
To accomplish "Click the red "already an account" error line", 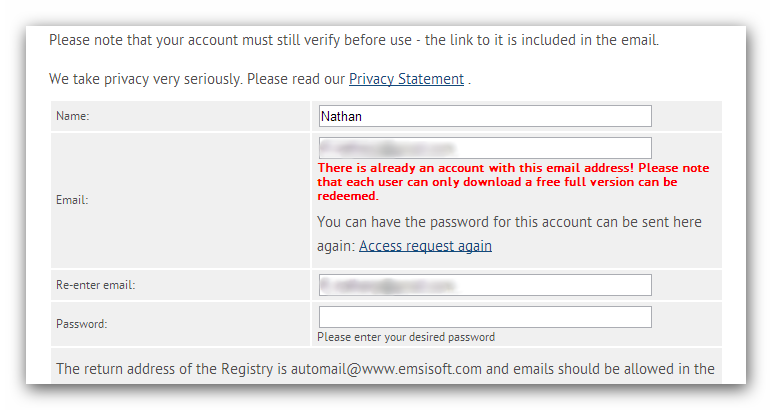I will [513, 168].
